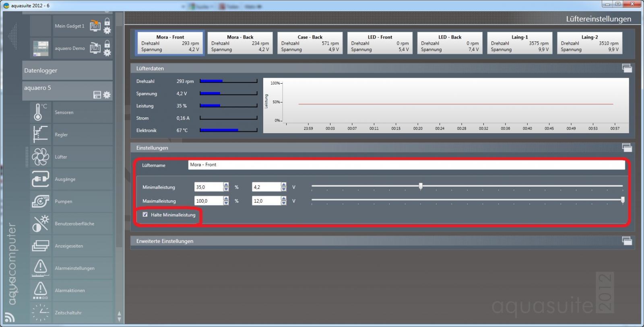Click the RSS feed icon at the sidebar bottom

10,317
